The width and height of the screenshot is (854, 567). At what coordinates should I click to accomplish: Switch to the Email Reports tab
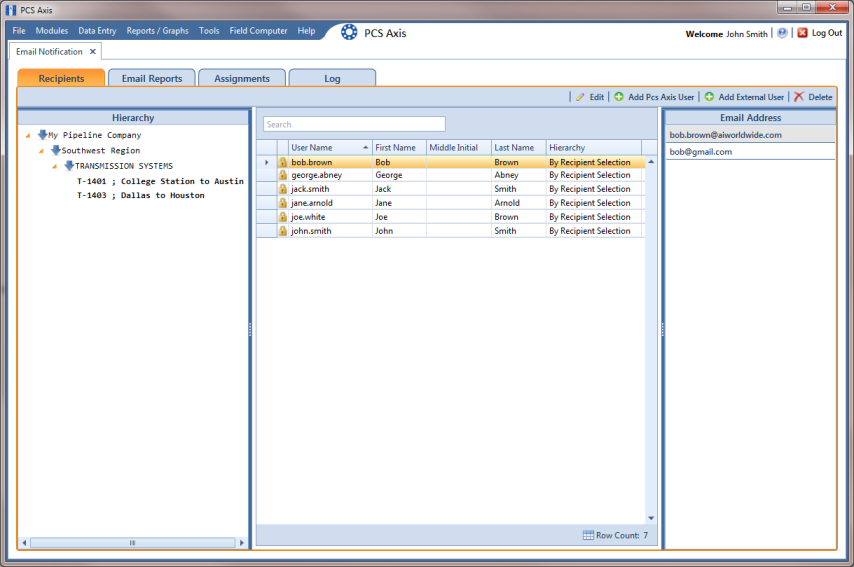(x=152, y=78)
